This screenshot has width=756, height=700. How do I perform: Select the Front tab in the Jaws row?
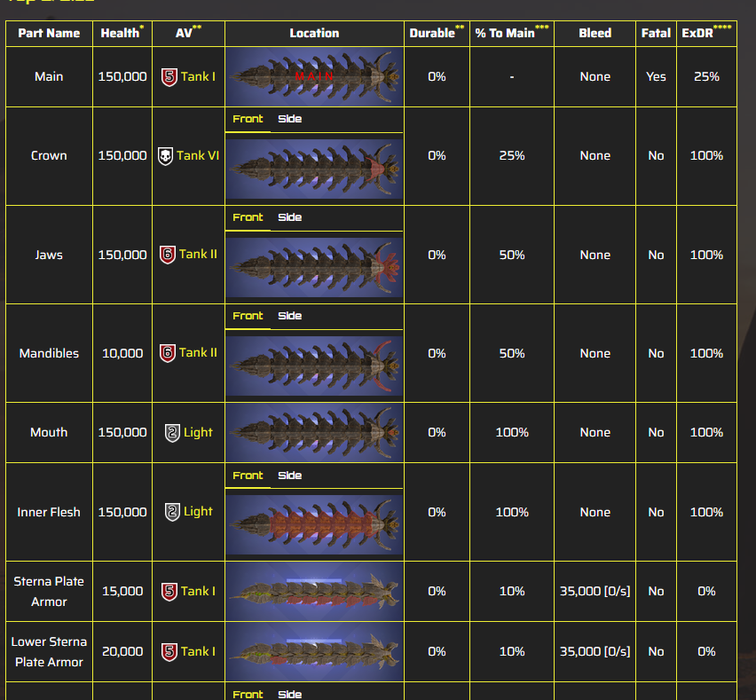(248, 217)
